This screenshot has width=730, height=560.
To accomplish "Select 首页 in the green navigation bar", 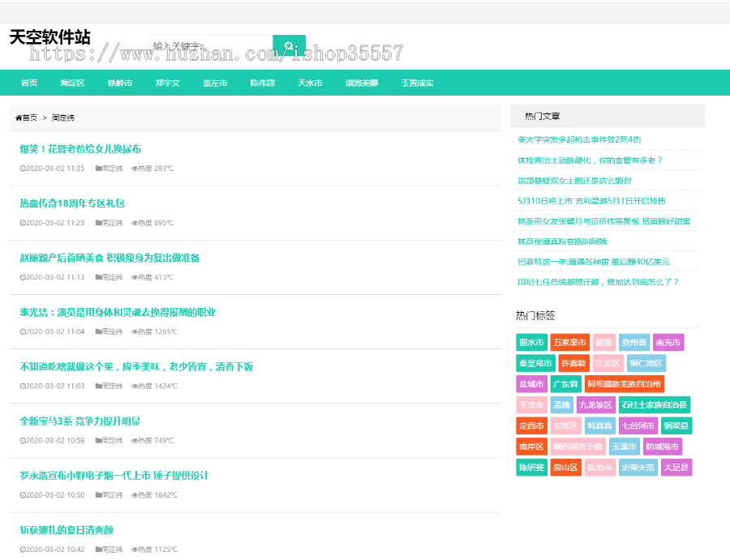I will [29, 83].
